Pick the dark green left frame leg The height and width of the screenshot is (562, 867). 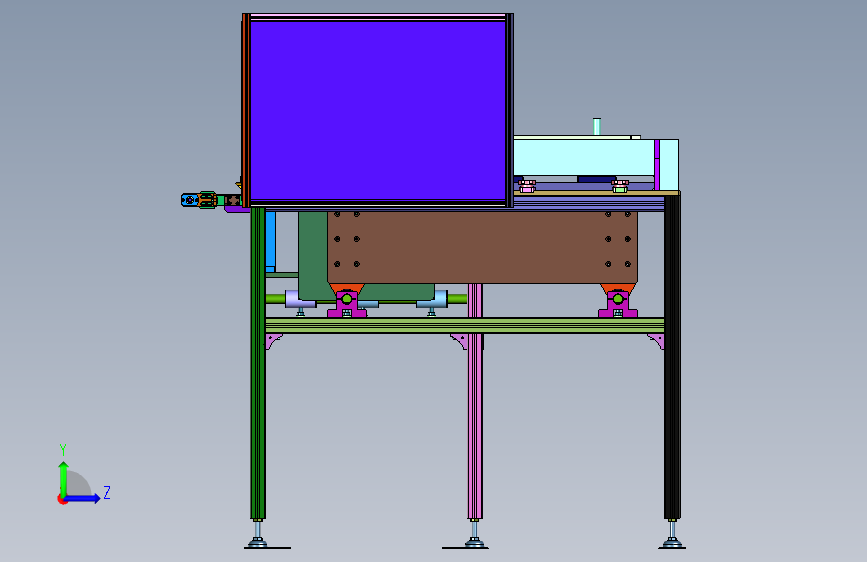(x=258, y=363)
